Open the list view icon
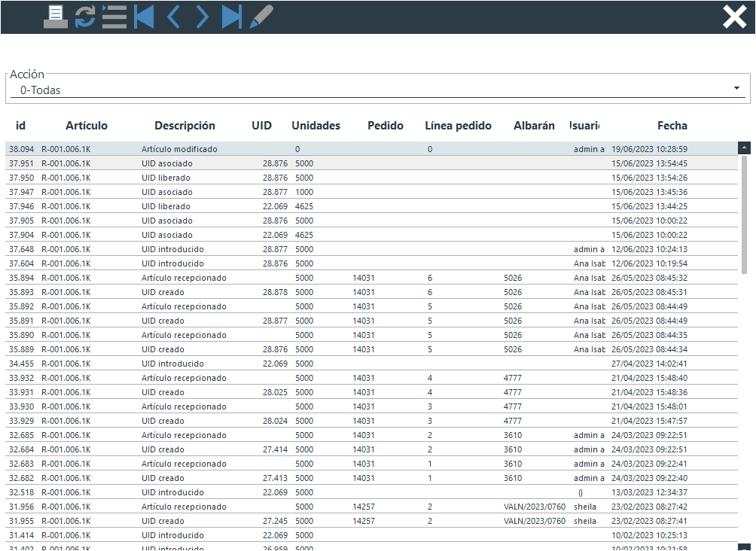This screenshot has height=551, width=756. [x=114, y=17]
